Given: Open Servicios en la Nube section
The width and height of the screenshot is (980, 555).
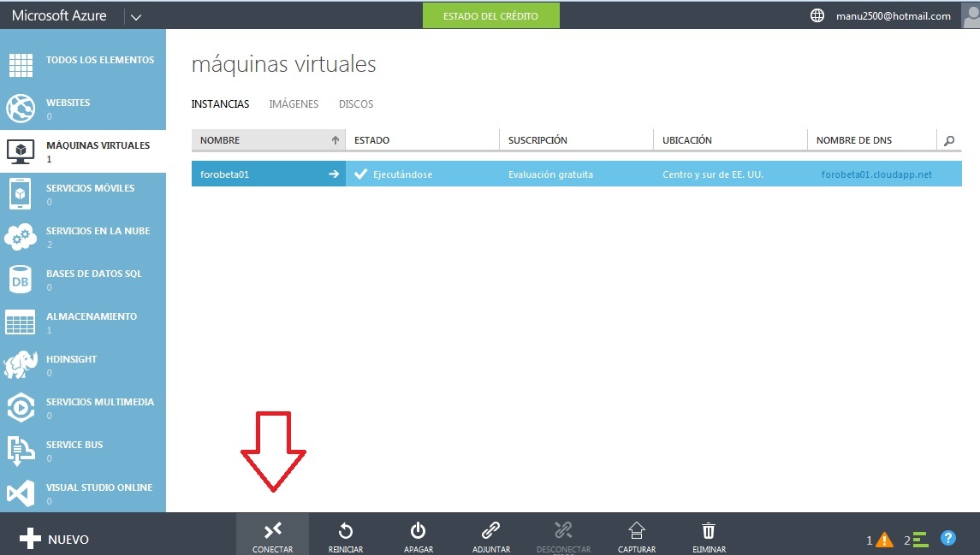Looking at the screenshot, I should (x=98, y=231).
